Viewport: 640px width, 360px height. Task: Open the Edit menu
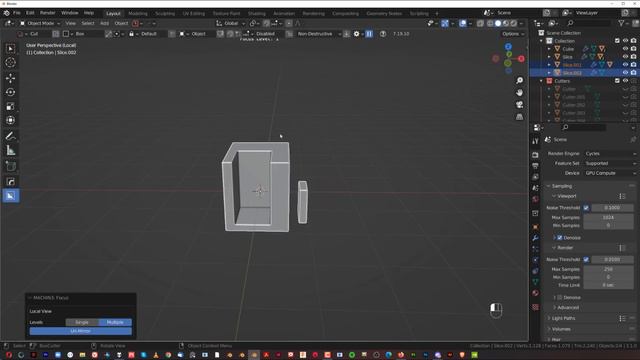point(30,13)
